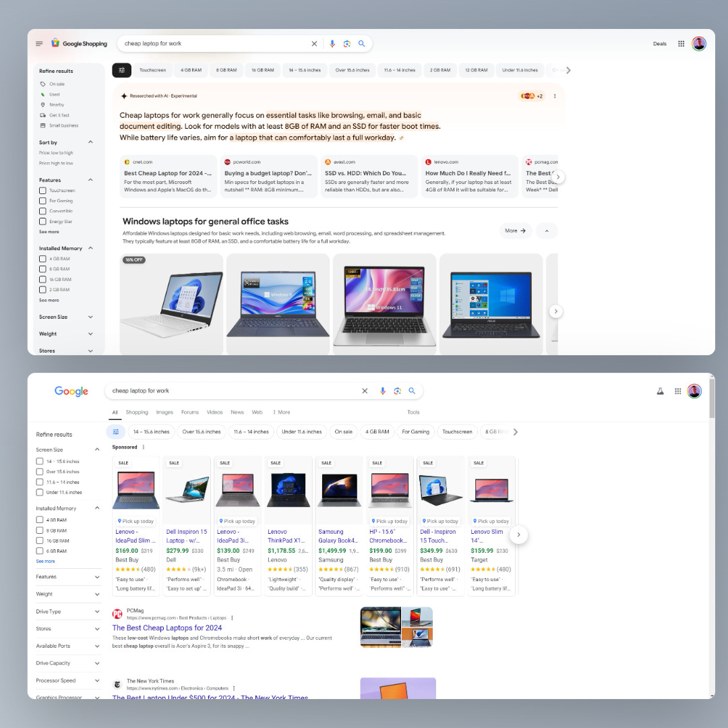Click the filter sliders chip in Search window
Viewport: 728px width, 728px height.
(116, 432)
